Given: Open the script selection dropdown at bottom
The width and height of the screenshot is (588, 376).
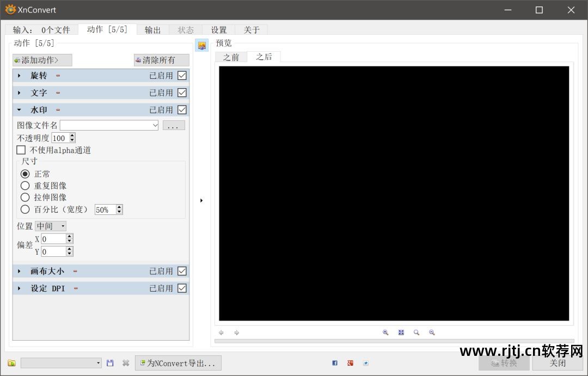Looking at the screenshot, I should pos(61,363).
